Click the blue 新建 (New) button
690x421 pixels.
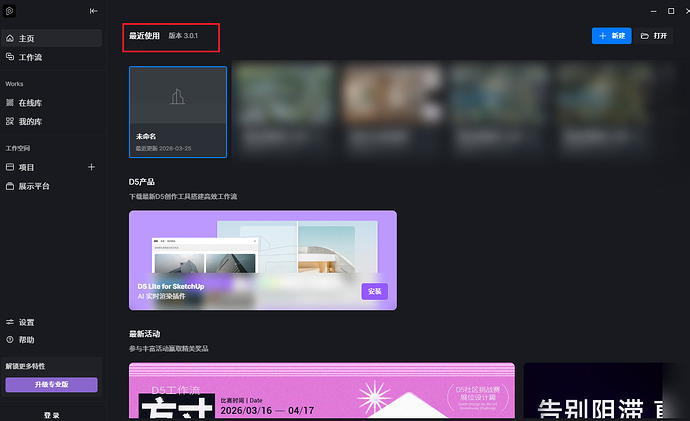(x=611, y=36)
